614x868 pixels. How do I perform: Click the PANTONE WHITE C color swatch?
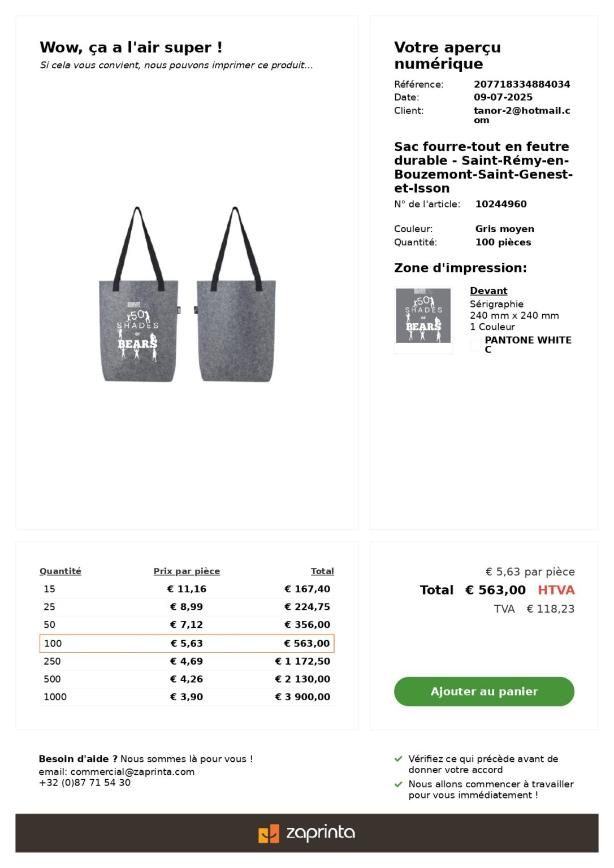(475, 345)
